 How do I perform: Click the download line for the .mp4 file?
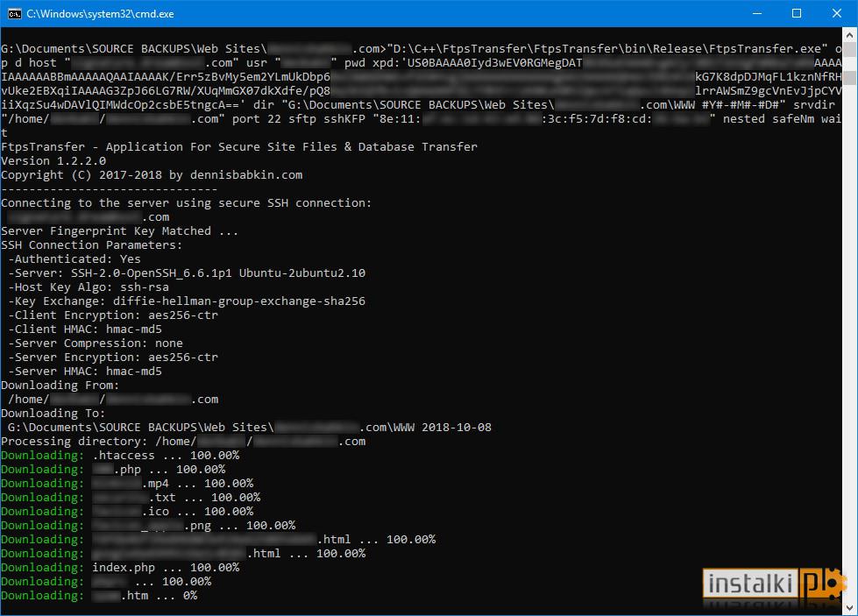(127, 484)
